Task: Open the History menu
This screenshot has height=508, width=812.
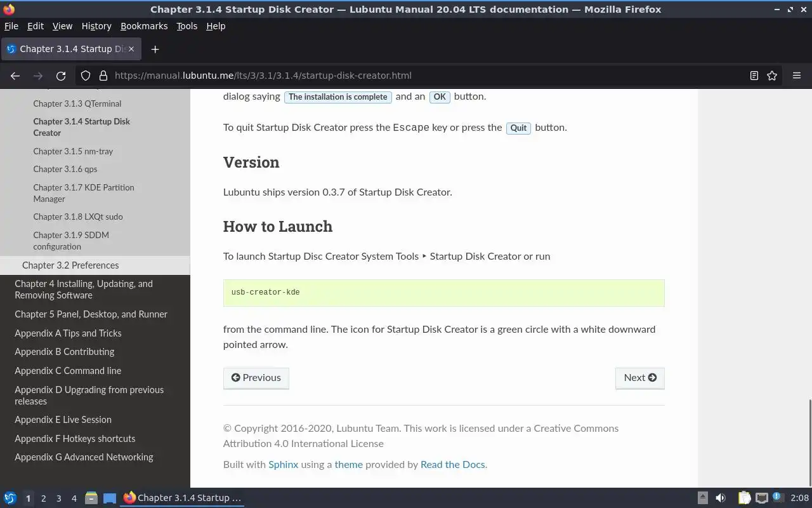Action: coord(96,26)
